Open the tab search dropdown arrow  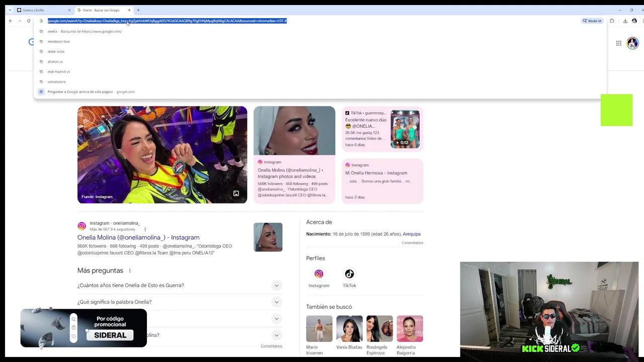click(x=10, y=10)
